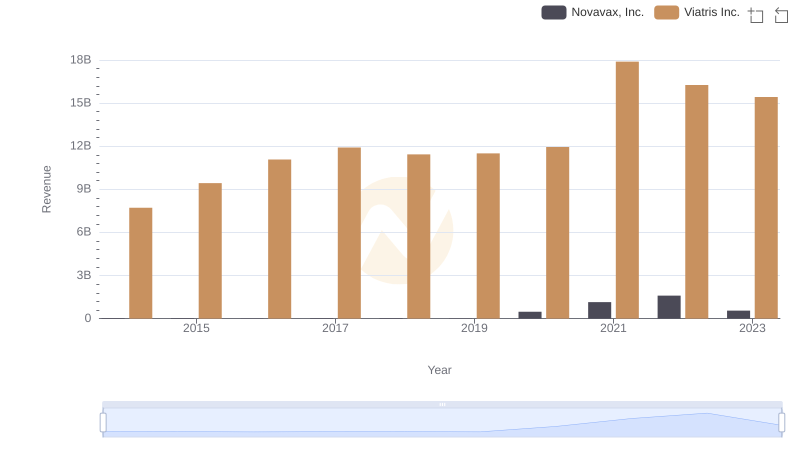Grab the right data zoom slider handle
The height and width of the screenshot is (461, 800).
point(782,423)
